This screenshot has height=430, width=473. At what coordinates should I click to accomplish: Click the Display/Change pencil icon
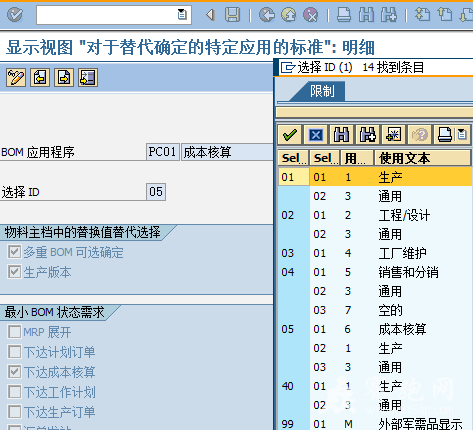16,78
